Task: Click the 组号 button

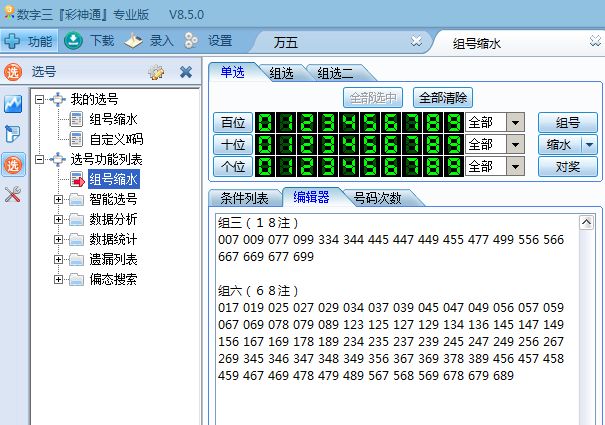Action: click(x=568, y=123)
